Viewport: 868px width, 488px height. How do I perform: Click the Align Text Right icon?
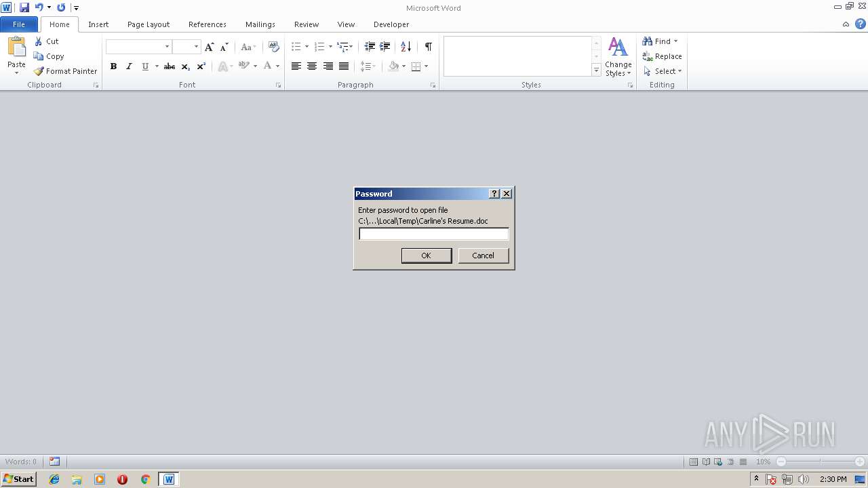pos(328,66)
